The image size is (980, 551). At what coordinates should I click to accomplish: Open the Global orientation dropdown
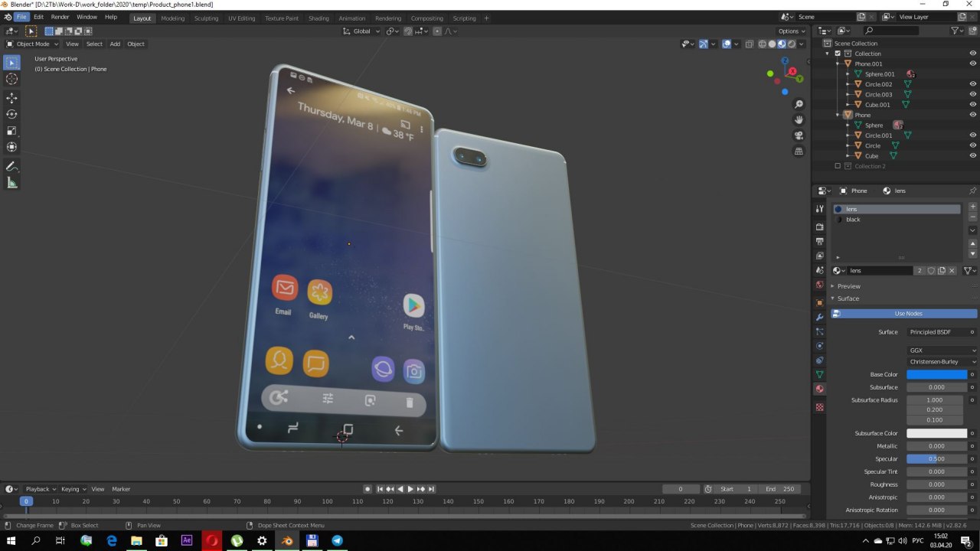[361, 31]
